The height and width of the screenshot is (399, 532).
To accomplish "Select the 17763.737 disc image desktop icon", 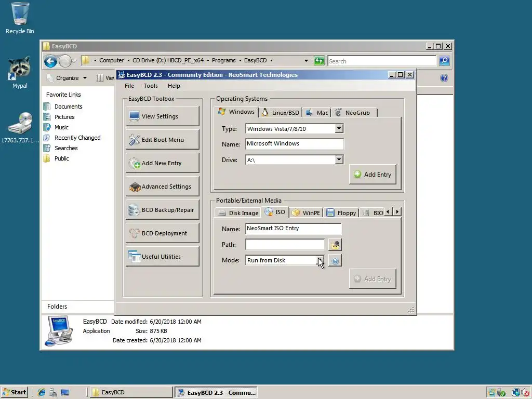I will [20, 127].
